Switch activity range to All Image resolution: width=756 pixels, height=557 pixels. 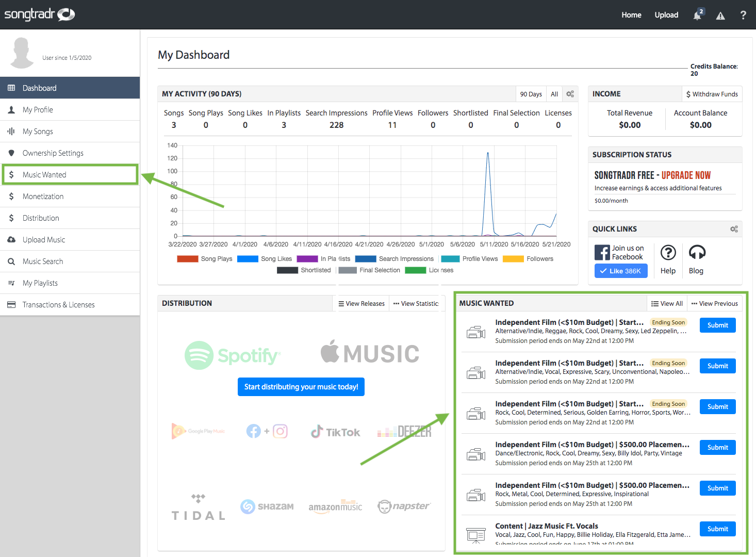click(x=554, y=94)
